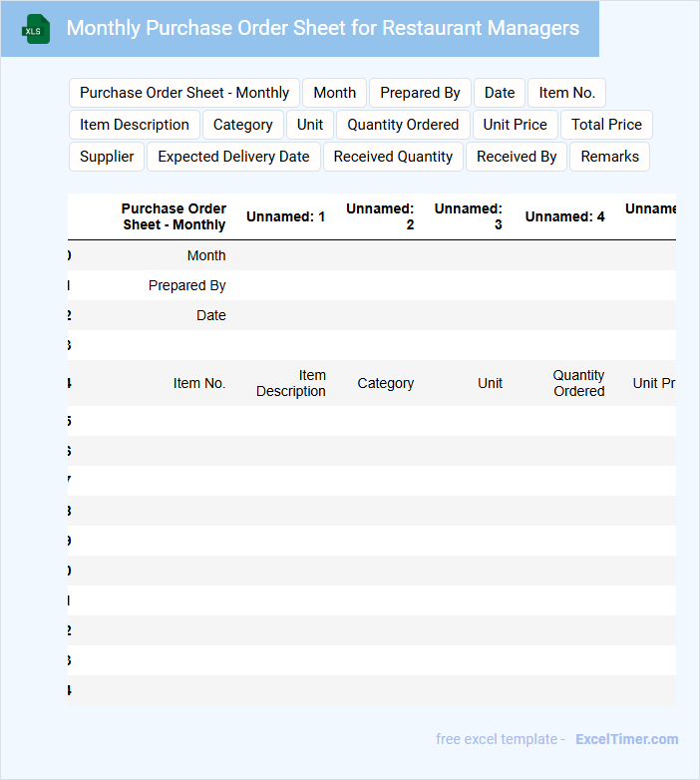Select the 'Prepared By' table cell
The height and width of the screenshot is (780, 700).
click(186, 285)
